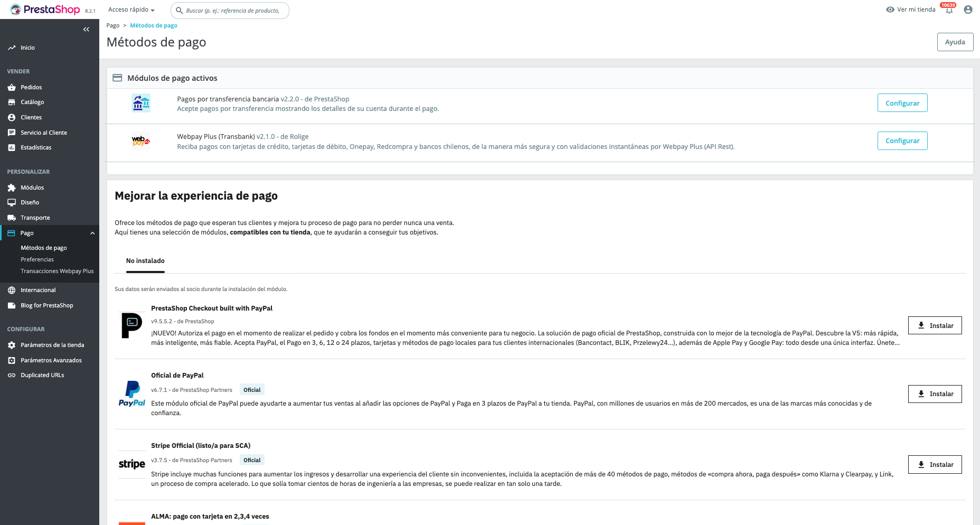Click the 'Stripe Official (listo/a para SCA)' title
This screenshot has height=525, width=980.
(201, 446)
